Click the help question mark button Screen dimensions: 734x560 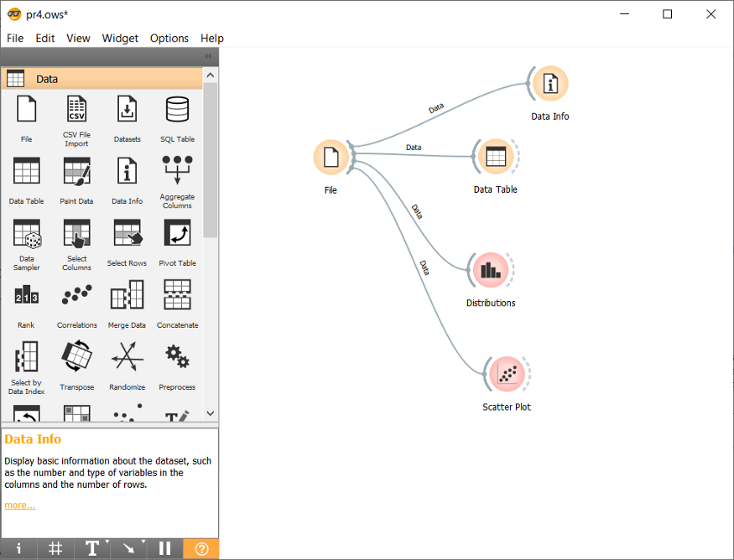click(x=200, y=548)
